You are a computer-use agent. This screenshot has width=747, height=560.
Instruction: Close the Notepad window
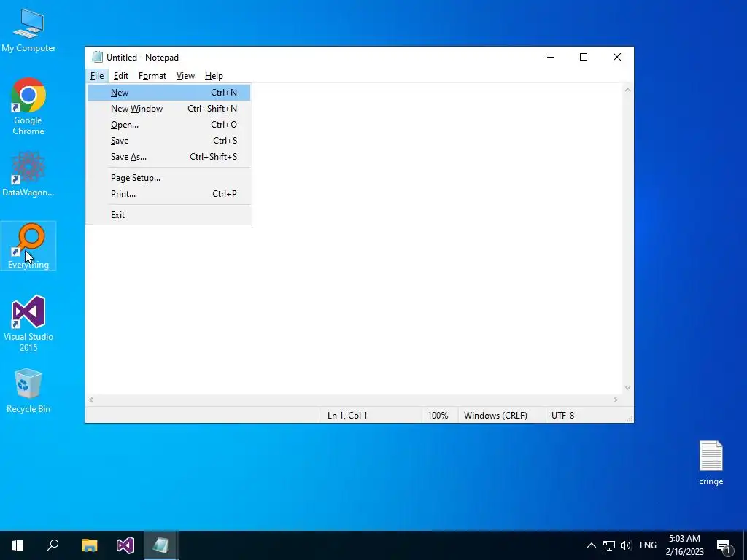pos(617,57)
